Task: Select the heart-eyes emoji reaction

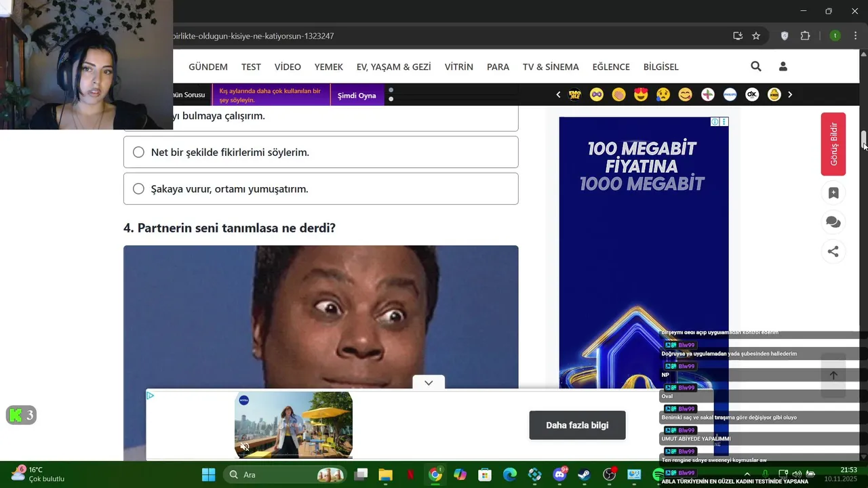Action: click(x=641, y=95)
